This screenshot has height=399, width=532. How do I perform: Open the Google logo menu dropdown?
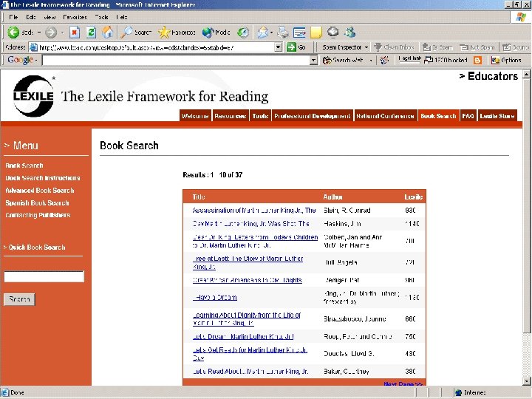(x=36, y=61)
